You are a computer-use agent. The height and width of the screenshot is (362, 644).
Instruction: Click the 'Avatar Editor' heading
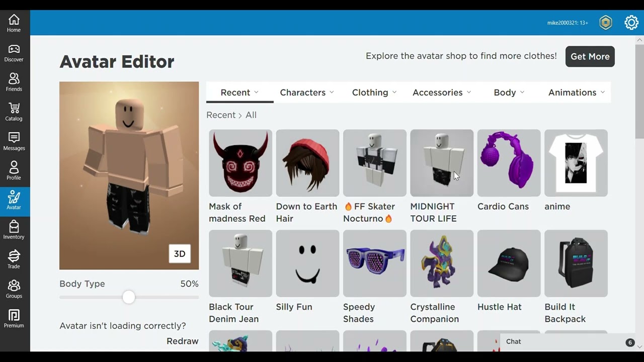(x=117, y=62)
